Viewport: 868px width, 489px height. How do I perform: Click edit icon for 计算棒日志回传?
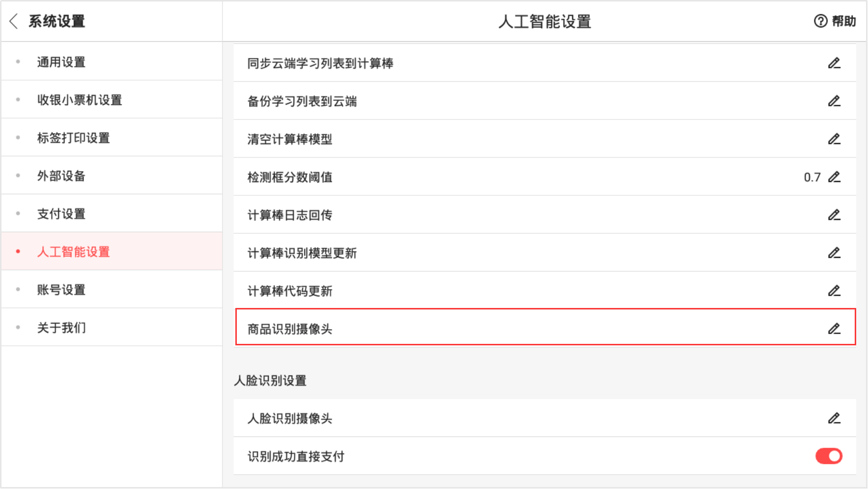[x=834, y=215]
